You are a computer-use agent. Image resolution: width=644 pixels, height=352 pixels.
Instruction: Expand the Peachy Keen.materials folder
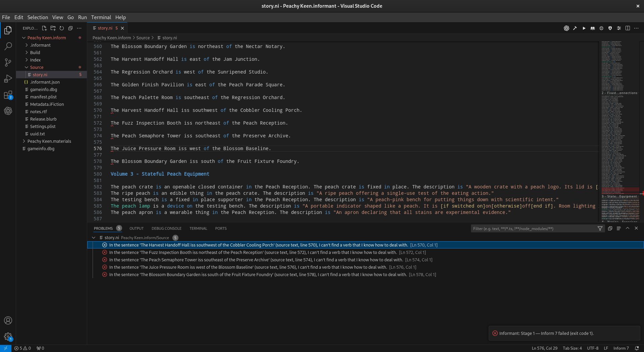[49, 141]
